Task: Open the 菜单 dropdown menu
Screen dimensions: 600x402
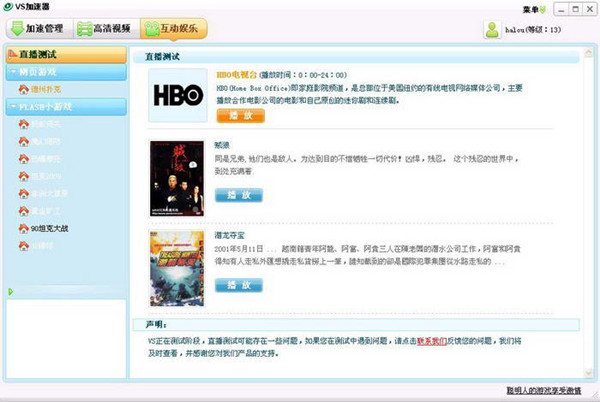Action: (534, 10)
